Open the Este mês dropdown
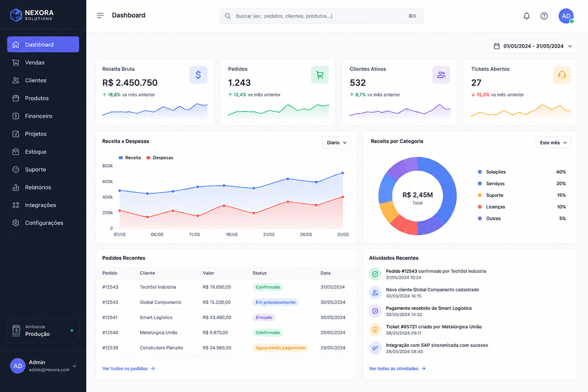 [x=553, y=143]
